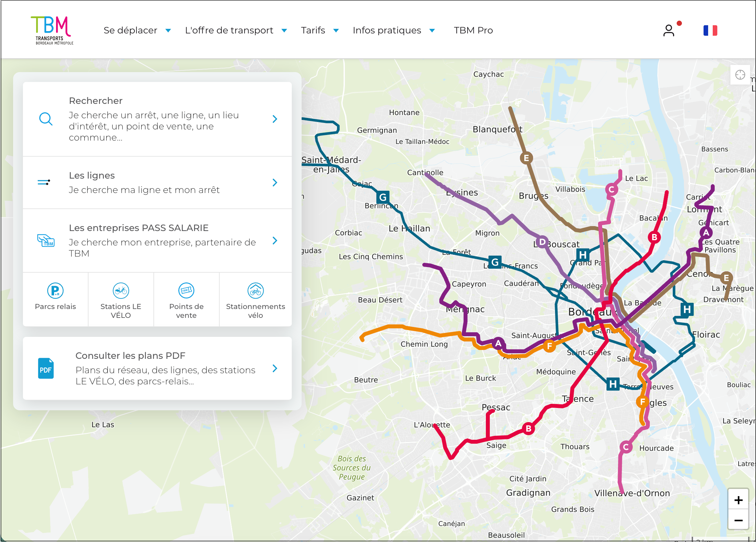
Task: Expand the Tarifs dropdown arrow
Action: pyautogui.click(x=336, y=31)
